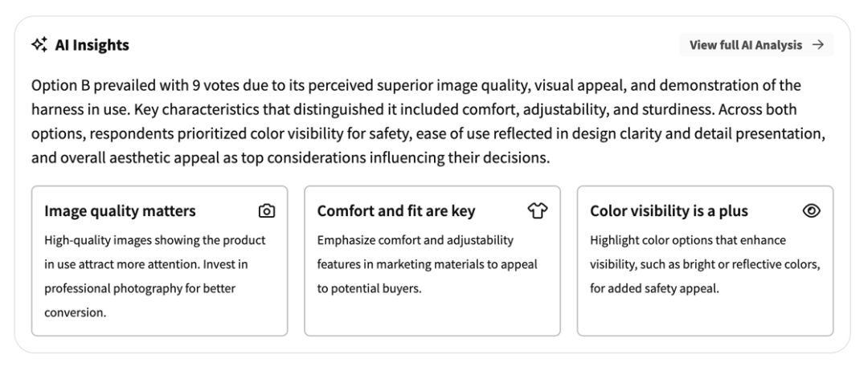Click the eye icon on Color visibility card
The height and width of the screenshot is (371, 868).
[811, 211]
